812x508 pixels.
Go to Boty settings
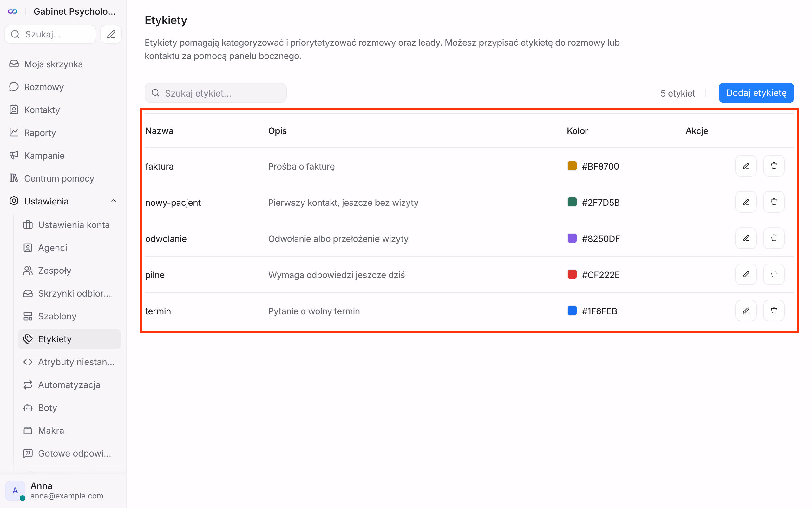pos(69,408)
